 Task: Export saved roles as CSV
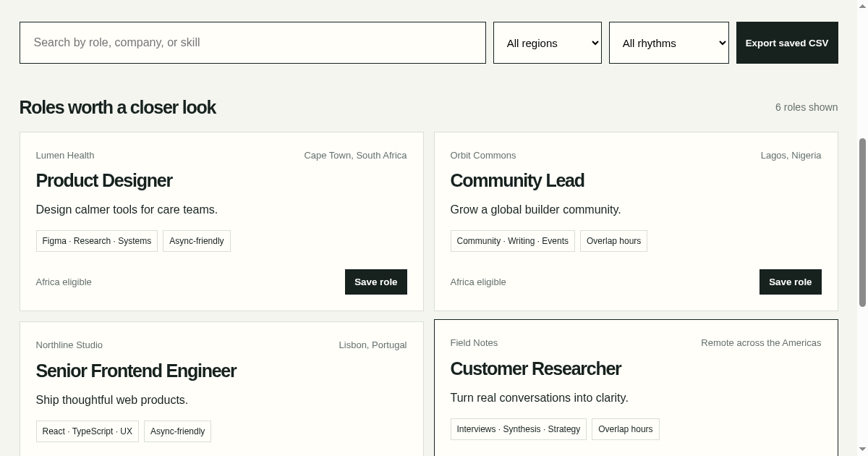[x=787, y=43]
